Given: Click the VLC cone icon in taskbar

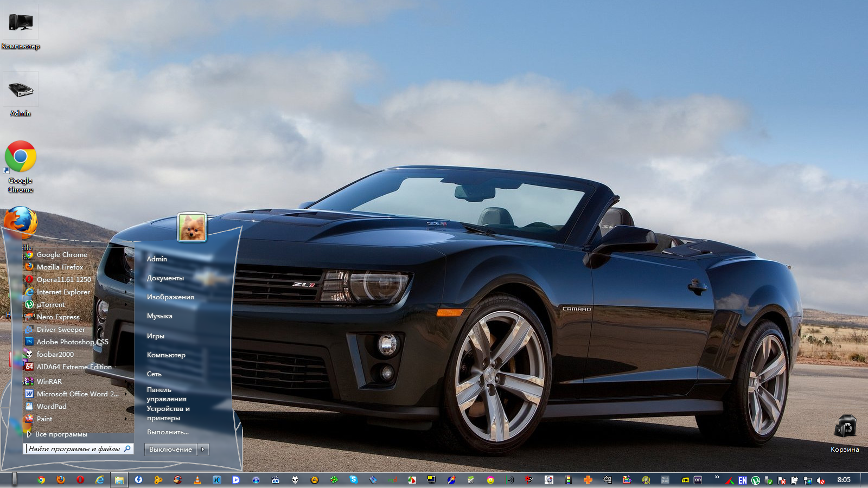Looking at the screenshot, I should [197, 480].
